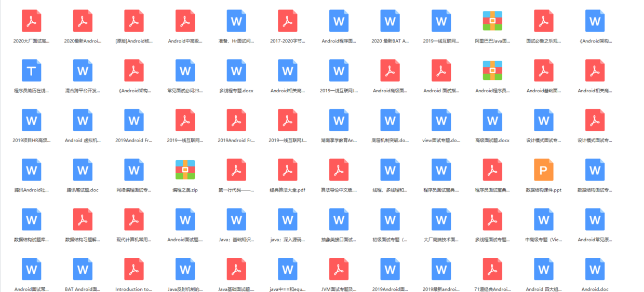The width and height of the screenshot is (644, 292).
Task: Open the 2019项目HR高频 Word icon
Action: pyautogui.click(x=31, y=120)
